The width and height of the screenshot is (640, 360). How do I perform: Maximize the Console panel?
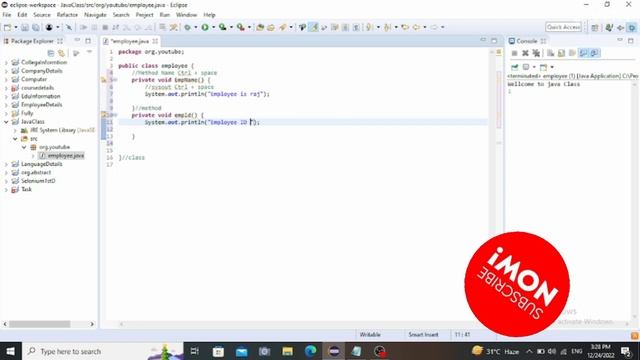pyautogui.click(x=631, y=41)
